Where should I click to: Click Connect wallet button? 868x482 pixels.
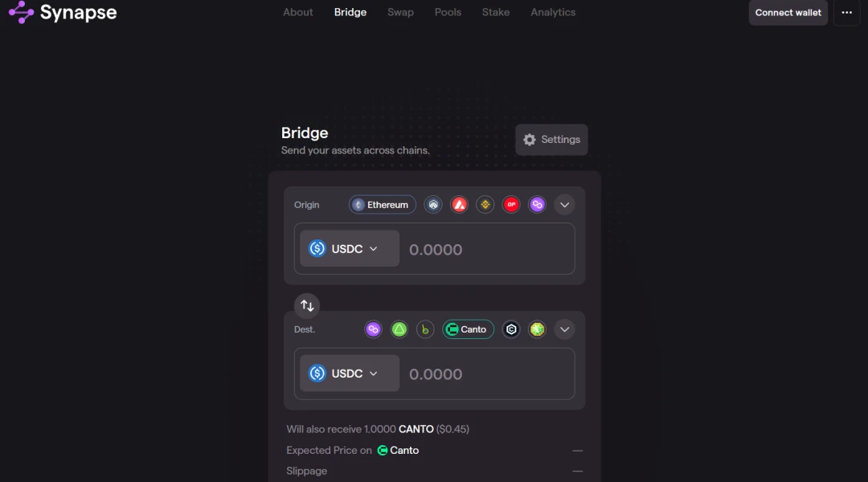(x=788, y=12)
